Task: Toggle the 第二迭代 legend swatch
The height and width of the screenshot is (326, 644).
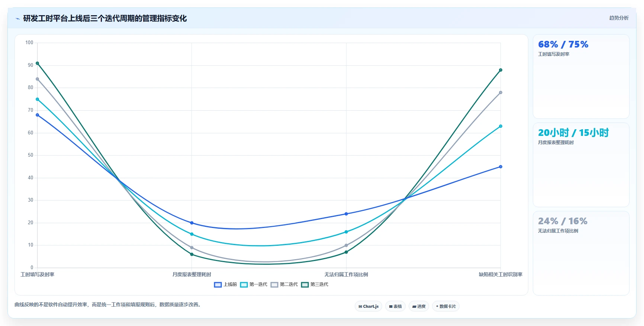Action: (x=274, y=285)
